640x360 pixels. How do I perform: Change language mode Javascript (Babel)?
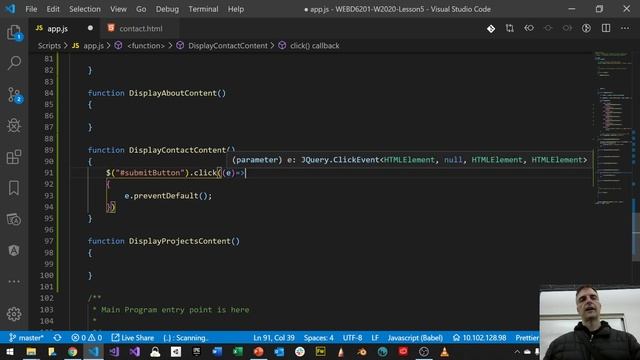(x=415, y=338)
